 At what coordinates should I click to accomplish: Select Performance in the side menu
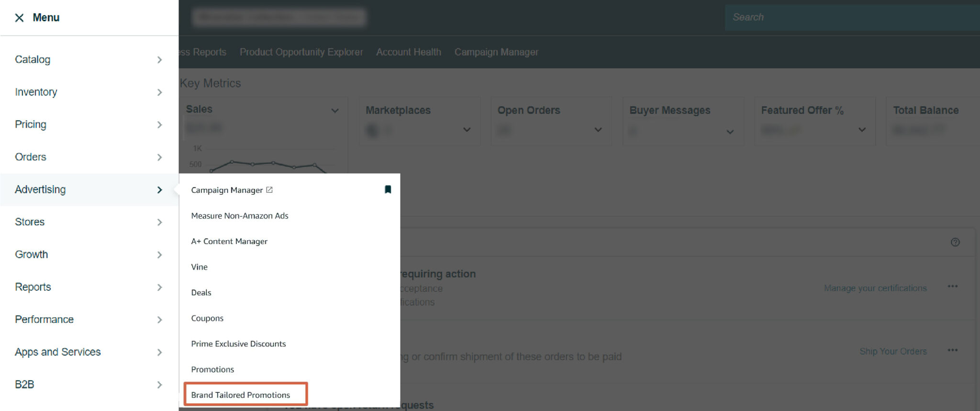pyautogui.click(x=44, y=320)
